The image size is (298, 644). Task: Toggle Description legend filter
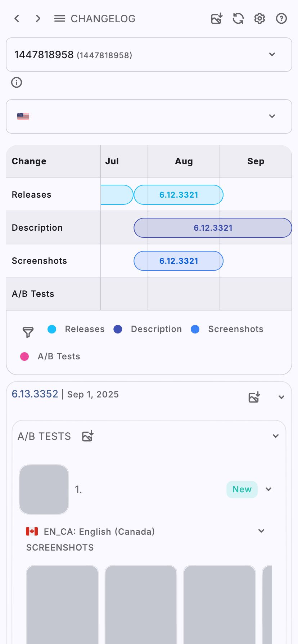[148, 329]
